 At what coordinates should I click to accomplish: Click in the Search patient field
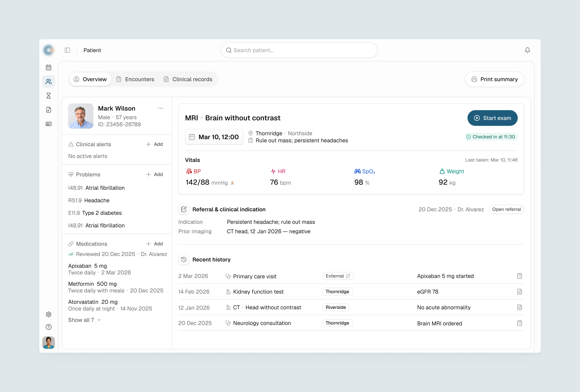tap(299, 50)
